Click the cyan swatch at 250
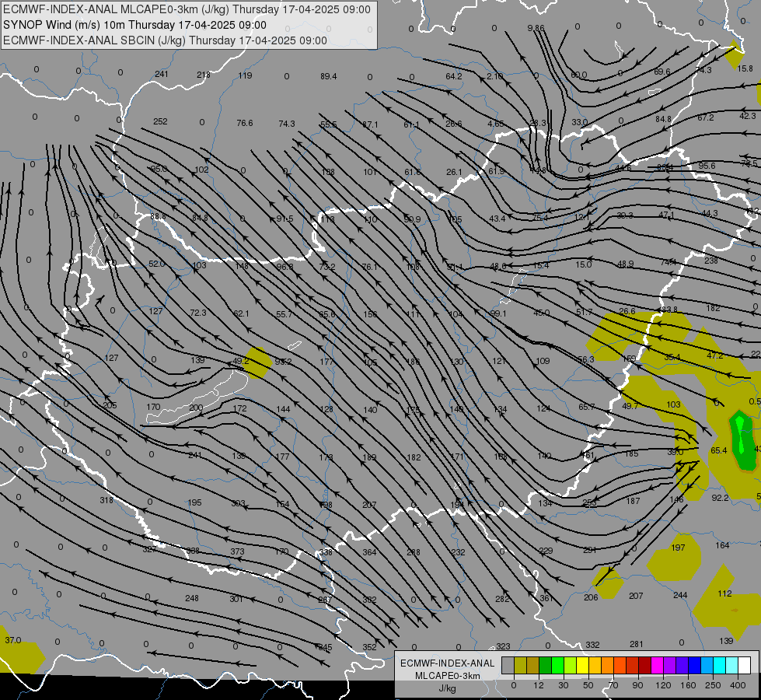This screenshot has width=761, height=700. (719, 665)
